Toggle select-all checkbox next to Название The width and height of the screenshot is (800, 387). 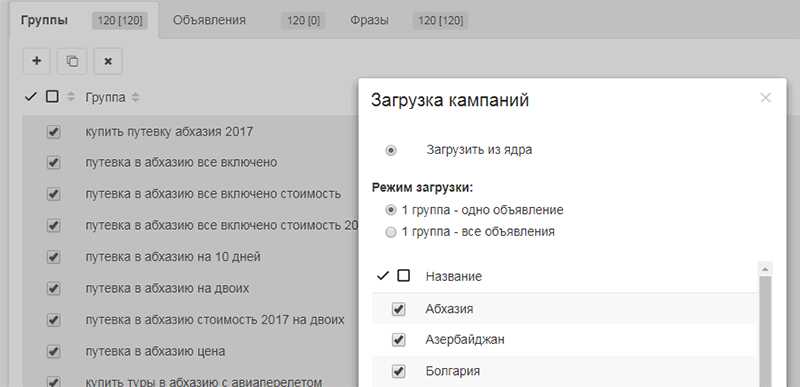coord(404,276)
